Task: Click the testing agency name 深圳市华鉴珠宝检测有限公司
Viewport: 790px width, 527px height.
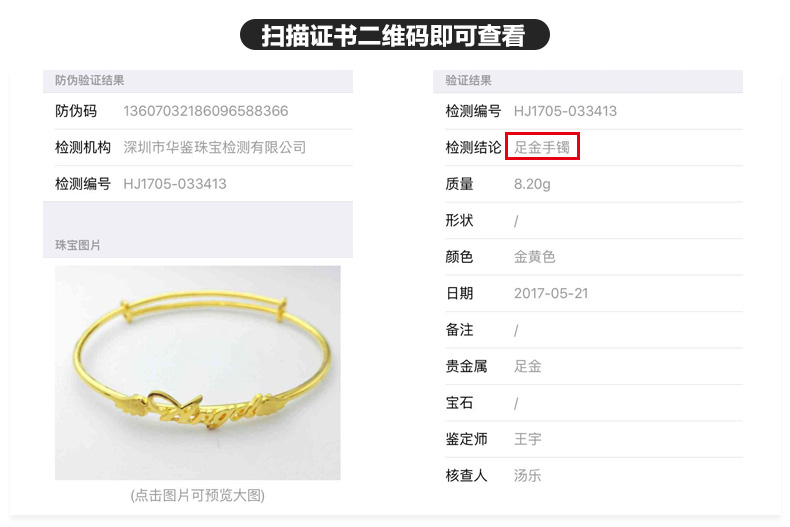Action: [215, 147]
